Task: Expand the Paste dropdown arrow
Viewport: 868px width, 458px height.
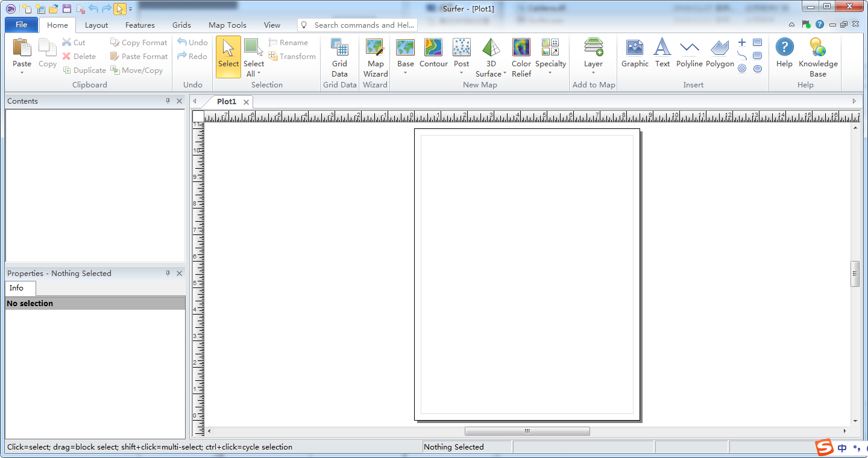Action: (22, 73)
